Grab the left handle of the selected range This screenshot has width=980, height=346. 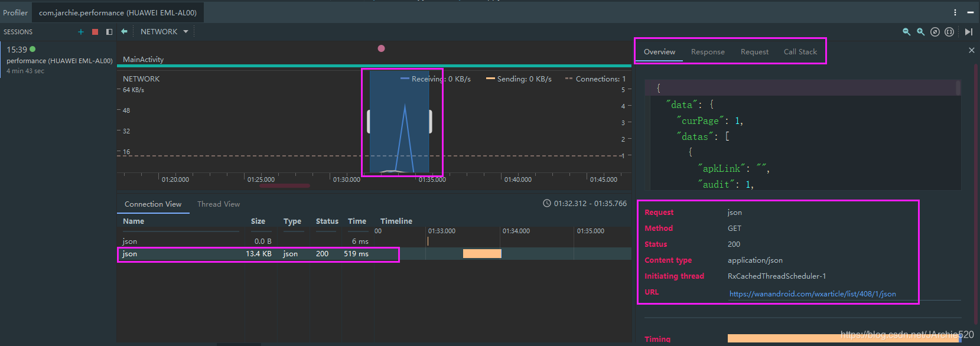click(x=369, y=122)
